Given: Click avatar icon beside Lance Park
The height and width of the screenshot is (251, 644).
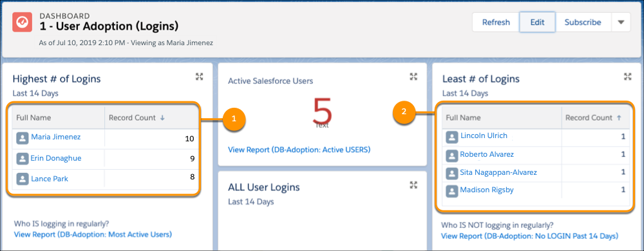Looking at the screenshot, I should click(22, 179).
